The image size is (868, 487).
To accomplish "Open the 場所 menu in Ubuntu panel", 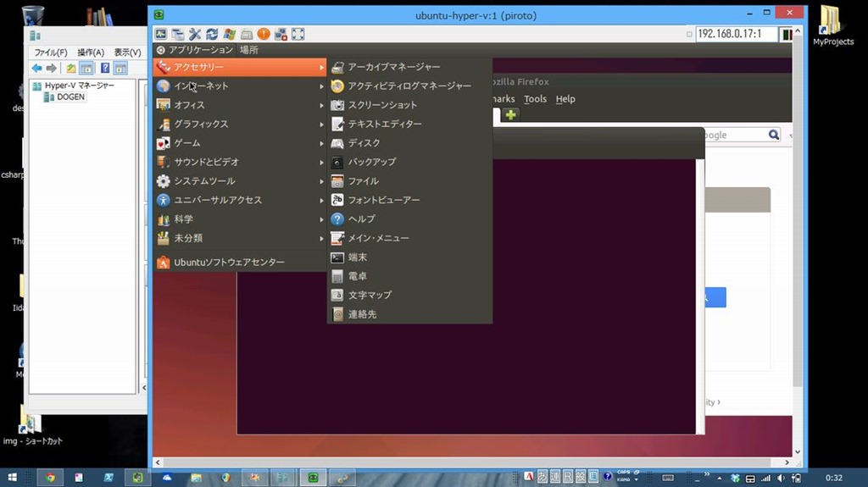I will coord(248,50).
